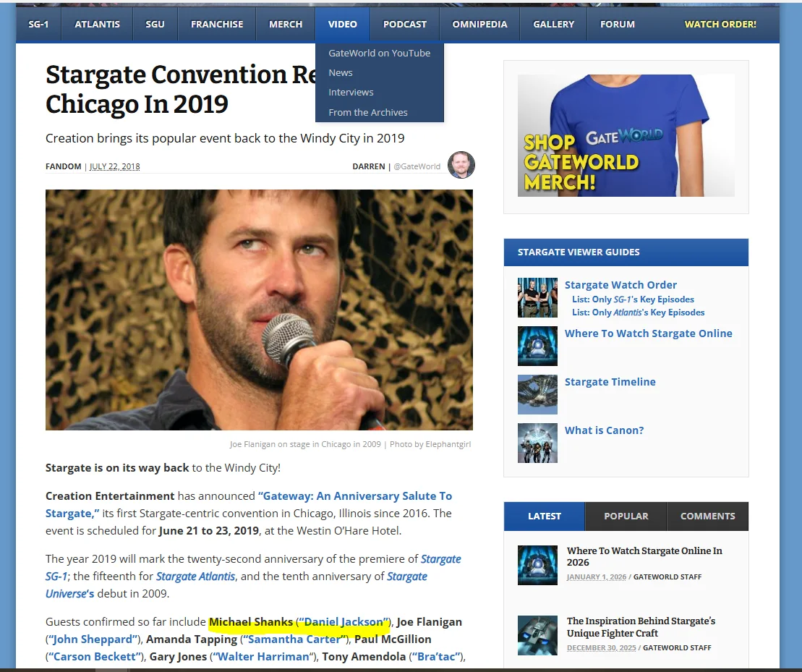Open the Stargate Timeline guide link
The width and height of the screenshot is (802, 672).
[610, 381]
